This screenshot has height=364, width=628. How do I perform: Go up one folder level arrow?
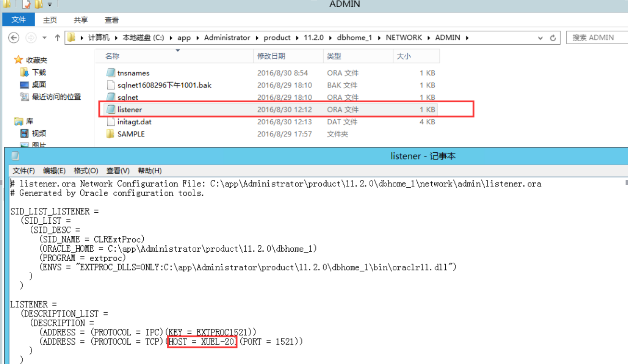click(57, 38)
